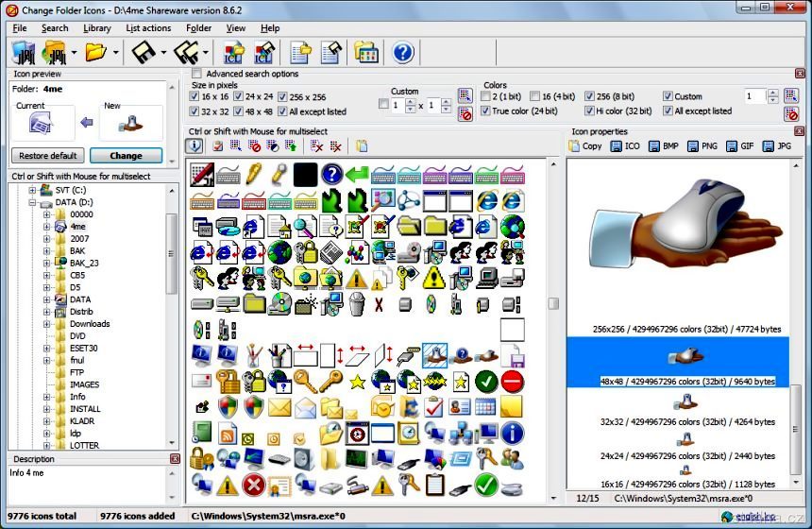Enable the 2 (1 bit) colors checkbox

(x=485, y=96)
